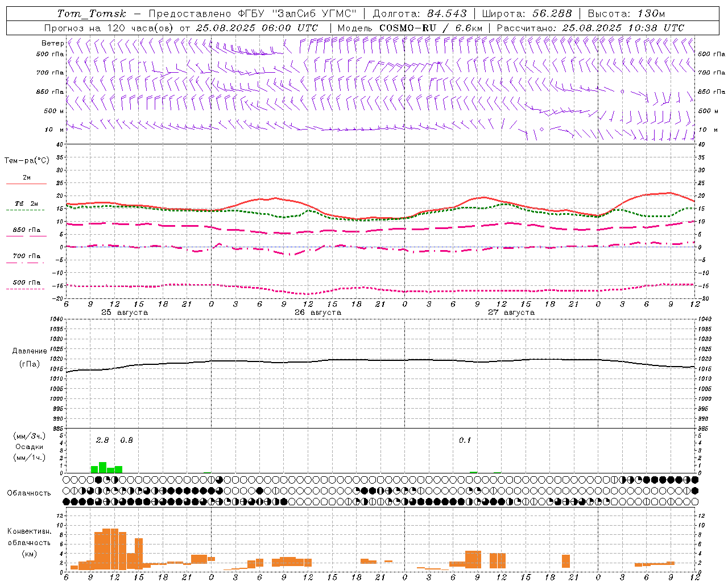Click the 700 гПа temperature legend entry
This screenshot has width=728, height=582.
(27, 256)
